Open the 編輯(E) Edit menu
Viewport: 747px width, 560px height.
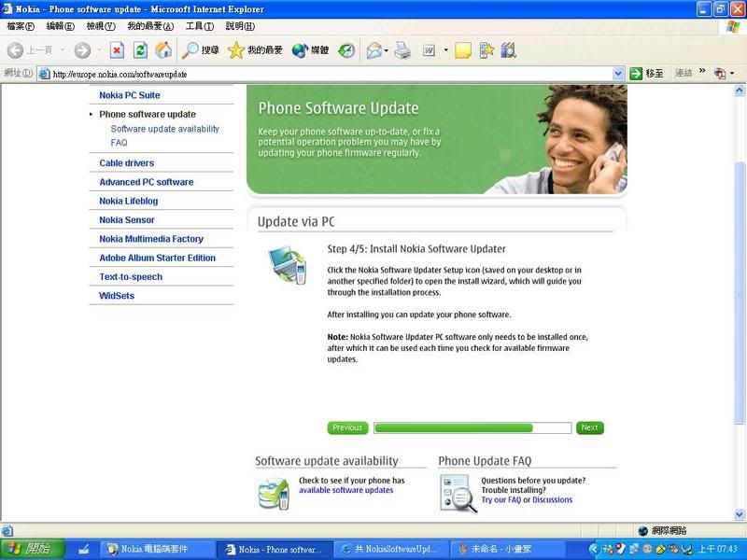pyautogui.click(x=61, y=26)
